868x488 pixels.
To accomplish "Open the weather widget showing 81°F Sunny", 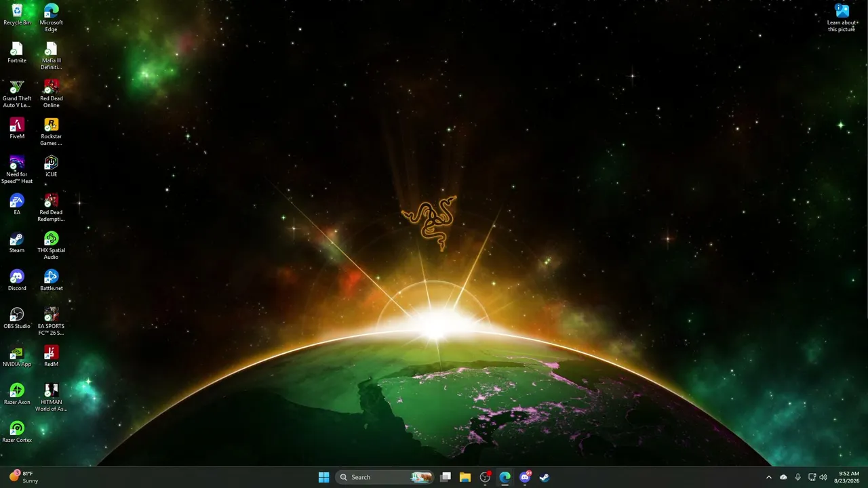I will point(23,477).
